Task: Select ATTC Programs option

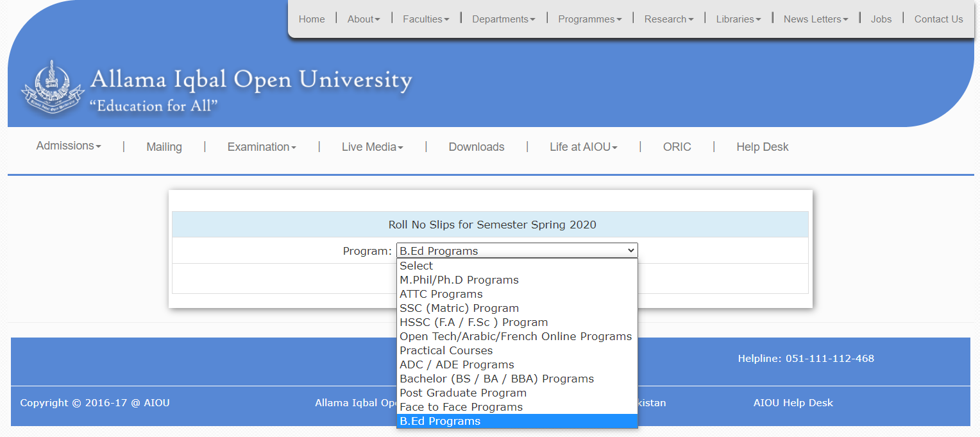Action: [517, 294]
